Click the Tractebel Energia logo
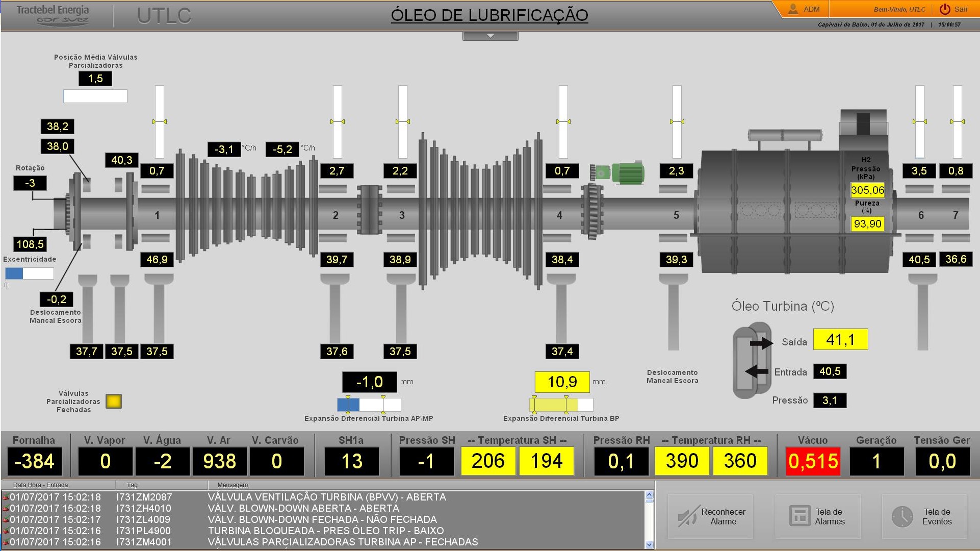This screenshot has width=980, height=551. coord(53,15)
